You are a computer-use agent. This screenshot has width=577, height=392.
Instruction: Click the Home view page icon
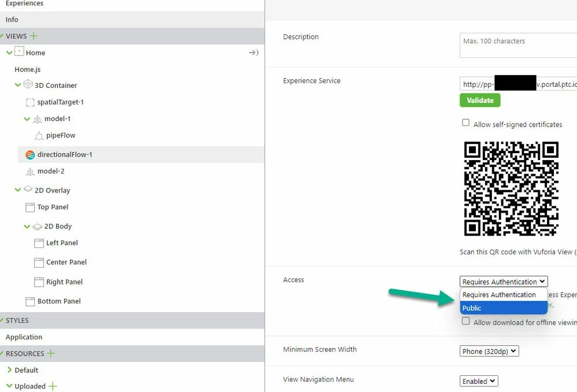(19, 51)
